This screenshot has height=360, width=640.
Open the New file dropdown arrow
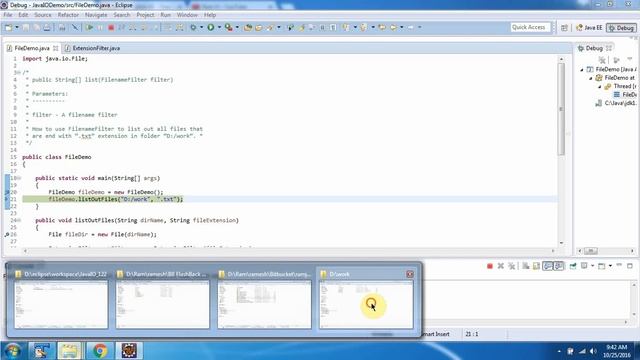(17, 27)
